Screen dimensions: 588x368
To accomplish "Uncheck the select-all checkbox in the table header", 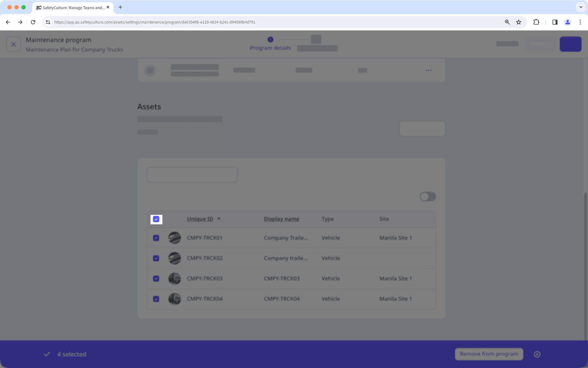I will pos(156,219).
